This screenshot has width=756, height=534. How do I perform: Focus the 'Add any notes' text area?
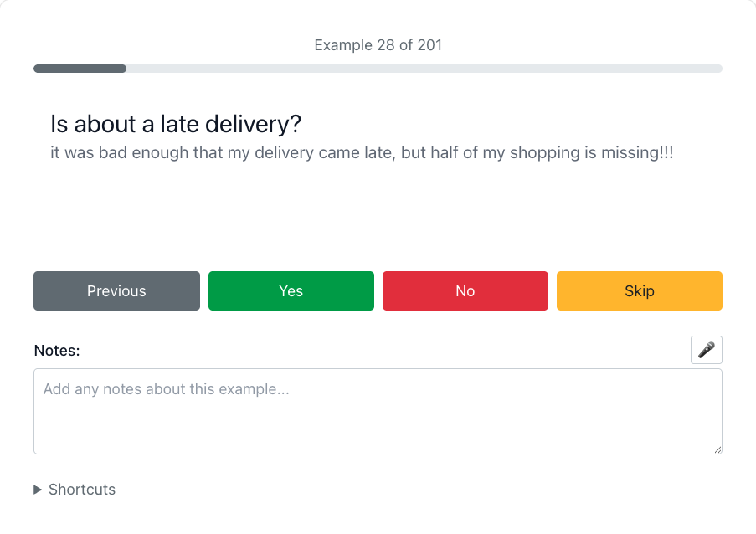378,412
